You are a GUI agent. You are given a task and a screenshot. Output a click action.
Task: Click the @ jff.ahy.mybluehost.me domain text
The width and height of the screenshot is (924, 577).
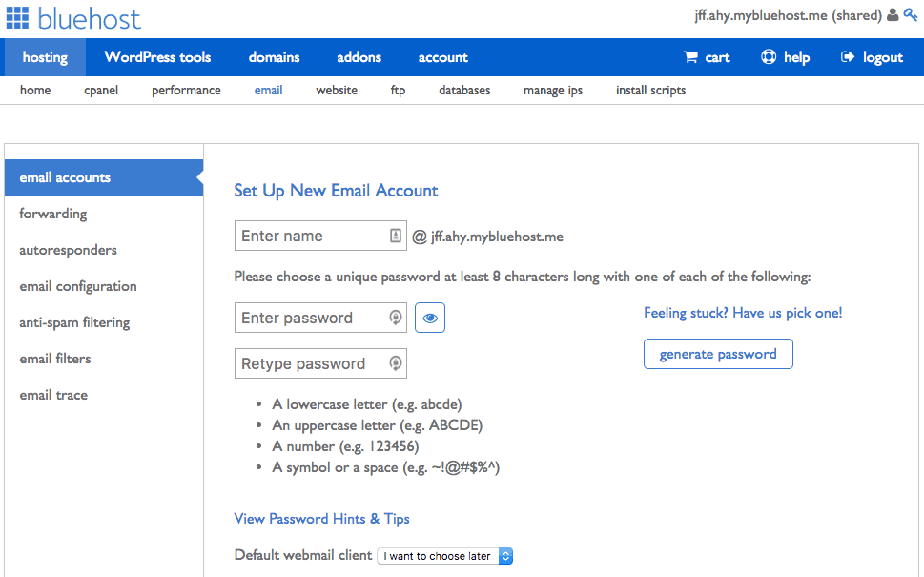click(487, 237)
